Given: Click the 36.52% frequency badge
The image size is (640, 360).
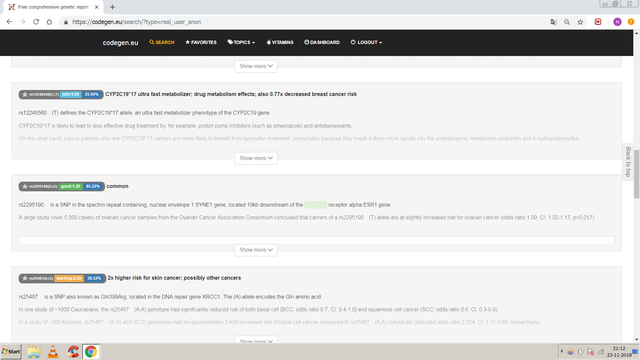Looking at the screenshot, I should [x=94, y=278].
